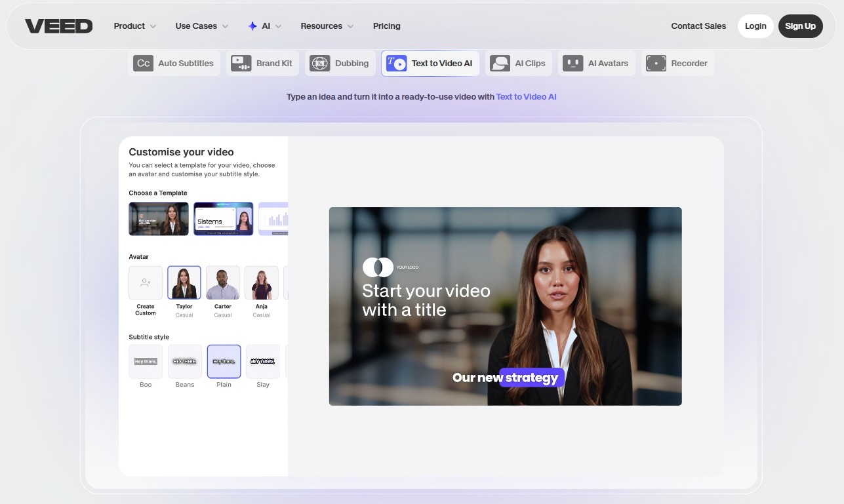Click the Recorder icon
Screen dimensions: 844x504
[x=656, y=64]
